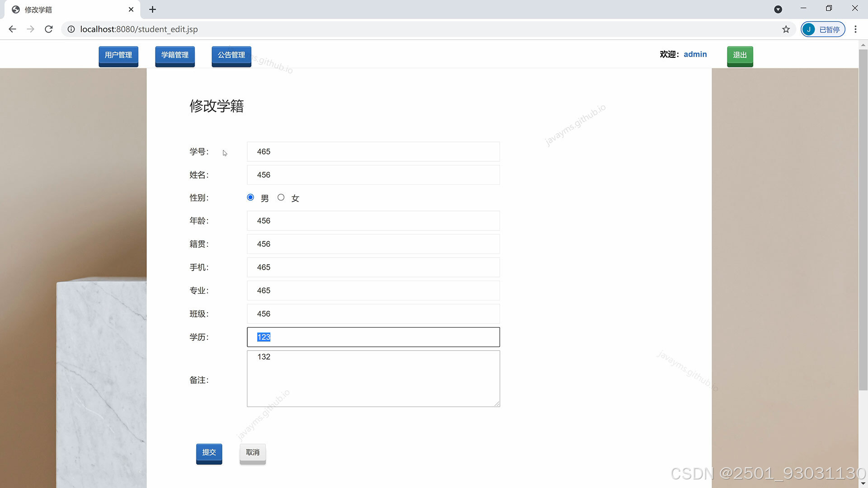Open the Chrome profile button 已暂停
The height and width of the screenshot is (488, 868).
click(x=823, y=29)
